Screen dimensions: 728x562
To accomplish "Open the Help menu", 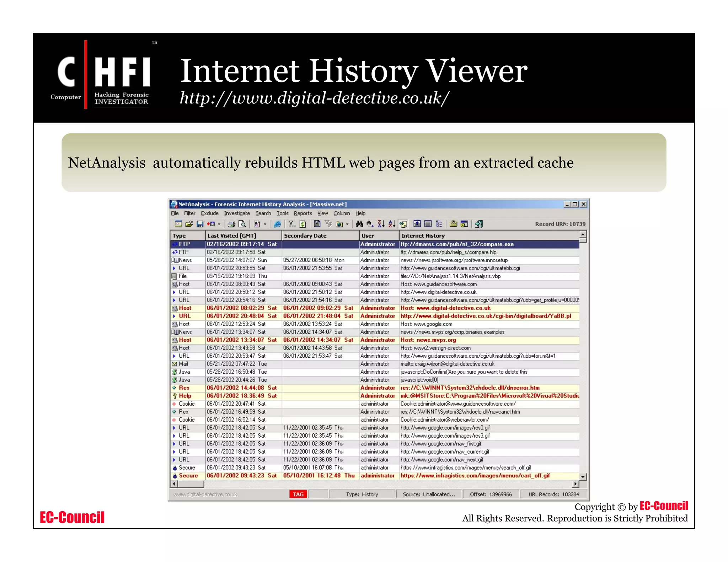I will pos(360,213).
